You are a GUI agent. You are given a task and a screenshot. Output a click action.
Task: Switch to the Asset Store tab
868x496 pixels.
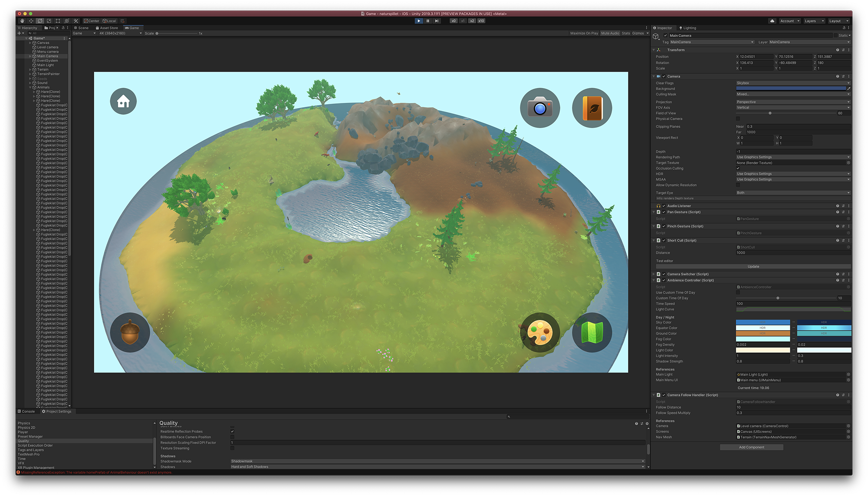click(107, 28)
